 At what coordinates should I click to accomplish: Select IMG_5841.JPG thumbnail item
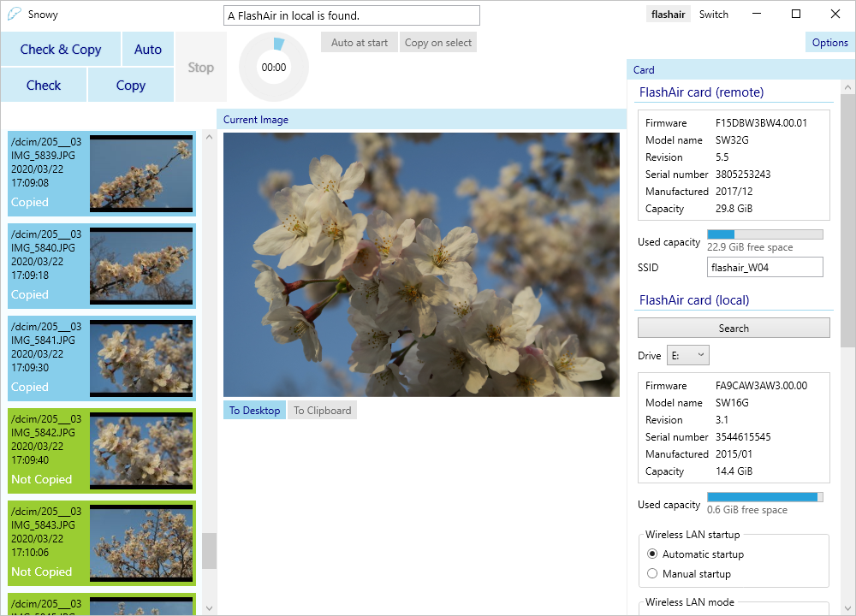102,358
